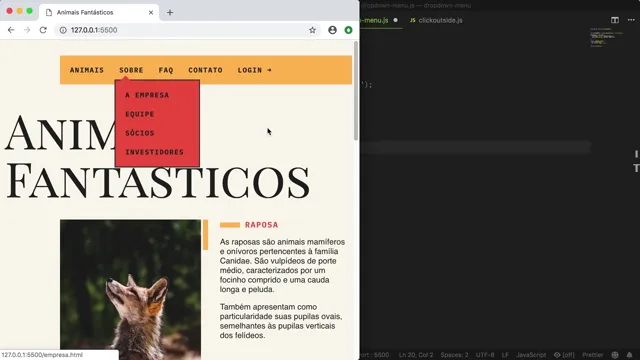The width and height of the screenshot is (640, 360).
Task: Select the dropdown-menu.js editor tab
Action: [x=381, y=20]
